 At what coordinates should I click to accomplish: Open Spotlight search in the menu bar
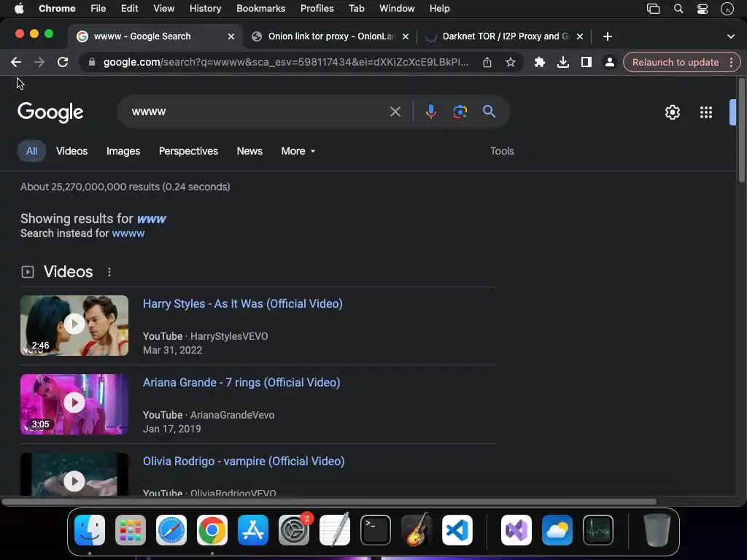click(x=678, y=9)
